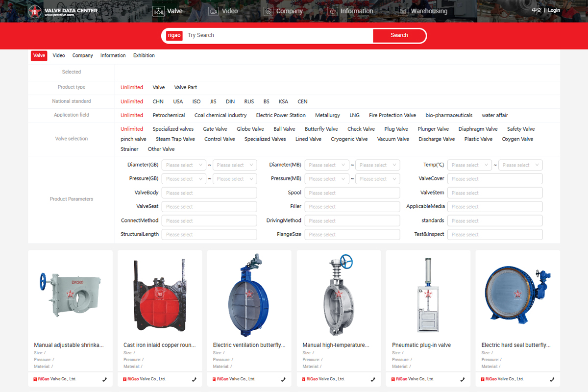
Task: Select CHN national standard filter
Action: (158, 101)
